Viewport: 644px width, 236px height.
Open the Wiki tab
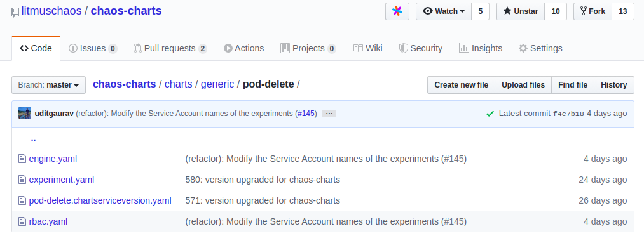click(x=367, y=48)
